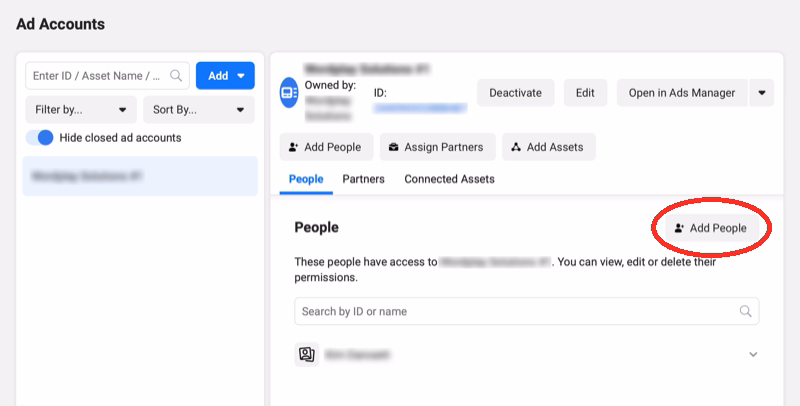Toggle Hide closed ad accounts switch
Viewport: 800px width, 406px height.
(40, 138)
